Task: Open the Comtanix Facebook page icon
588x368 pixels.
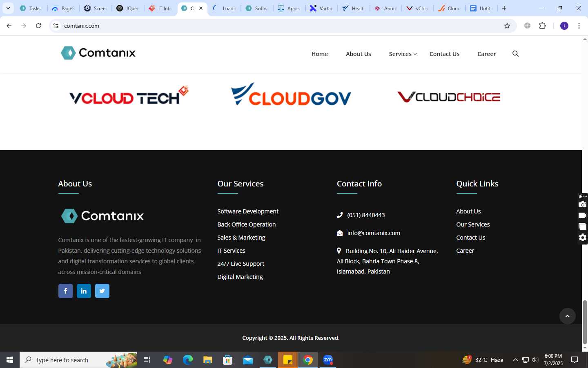Action: click(x=65, y=291)
